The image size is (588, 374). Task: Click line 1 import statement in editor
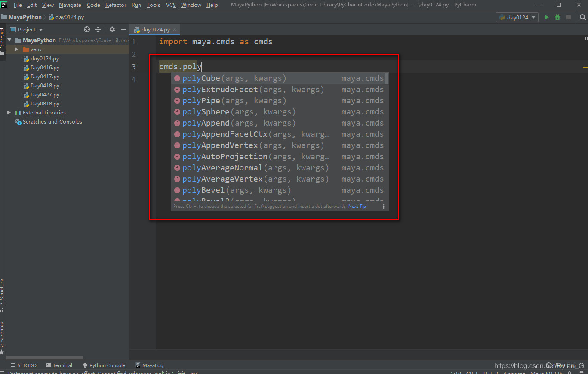tap(215, 42)
